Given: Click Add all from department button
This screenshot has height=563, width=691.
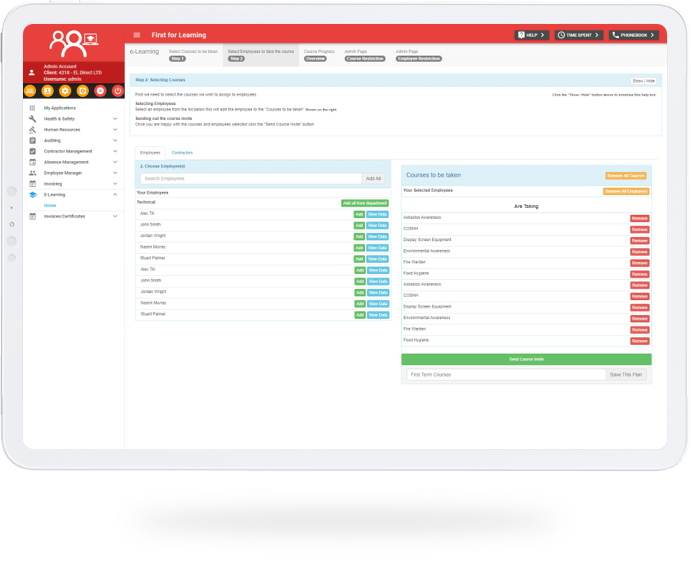Looking at the screenshot, I should pyautogui.click(x=364, y=202).
